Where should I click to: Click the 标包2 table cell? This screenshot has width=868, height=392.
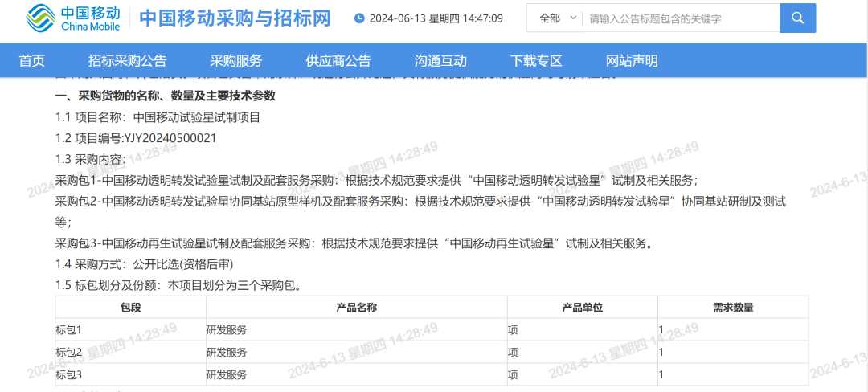pos(131,352)
